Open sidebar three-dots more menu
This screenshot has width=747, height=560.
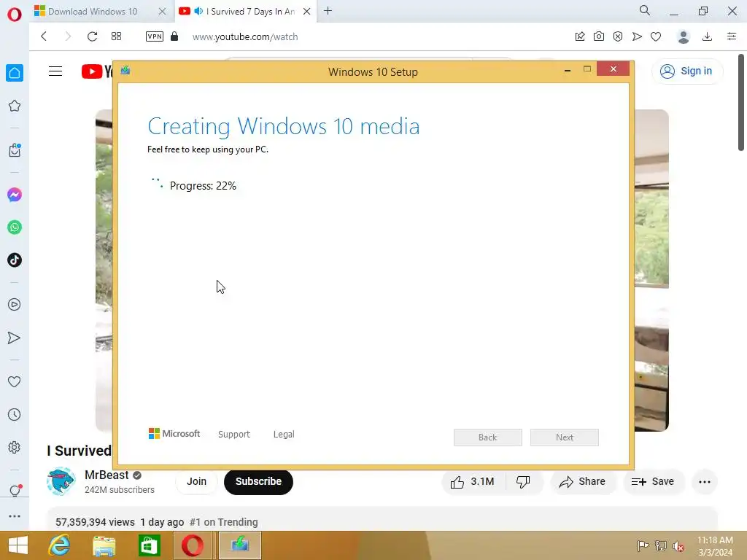coord(15,516)
